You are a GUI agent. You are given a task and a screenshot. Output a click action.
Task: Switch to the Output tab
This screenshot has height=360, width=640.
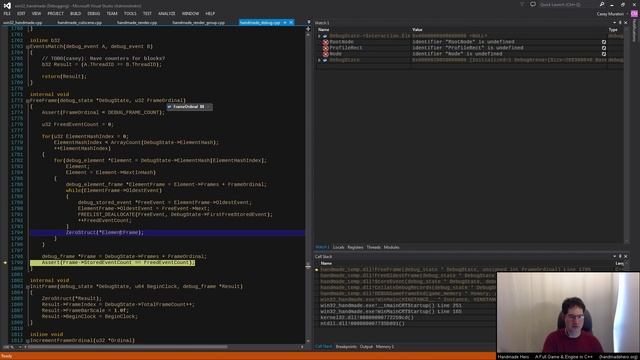(x=366, y=347)
